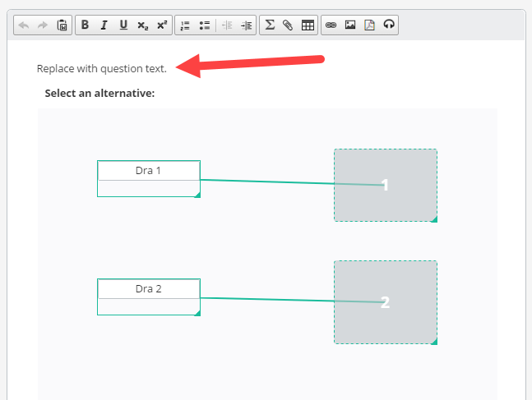532x400 pixels.
Task: Click the resize handle on Dra 2 box
Action: pyautogui.click(x=197, y=313)
